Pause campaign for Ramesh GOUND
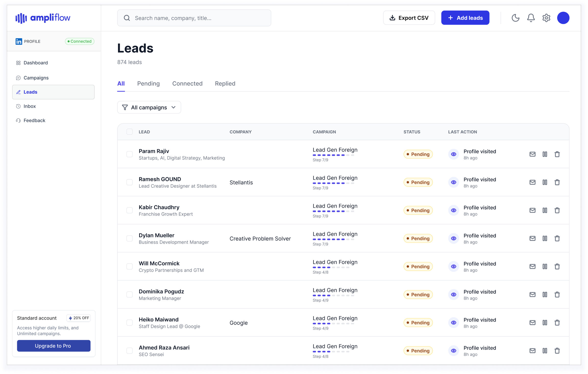This screenshot has height=374, width=588. (545, 182)
